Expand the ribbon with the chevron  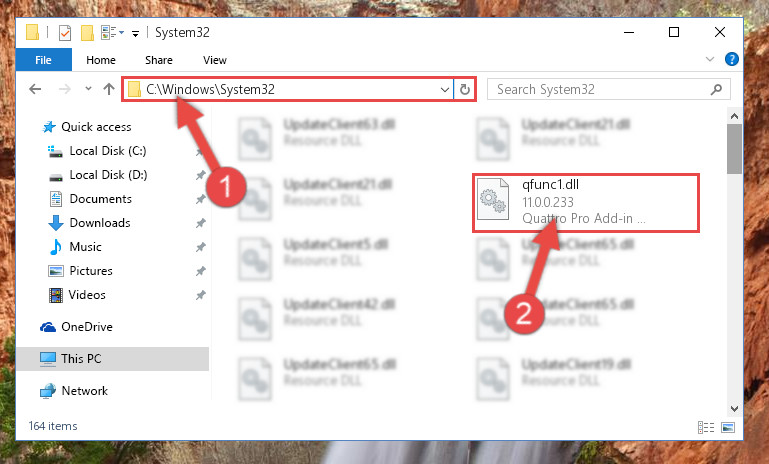(x=709, y=59)
